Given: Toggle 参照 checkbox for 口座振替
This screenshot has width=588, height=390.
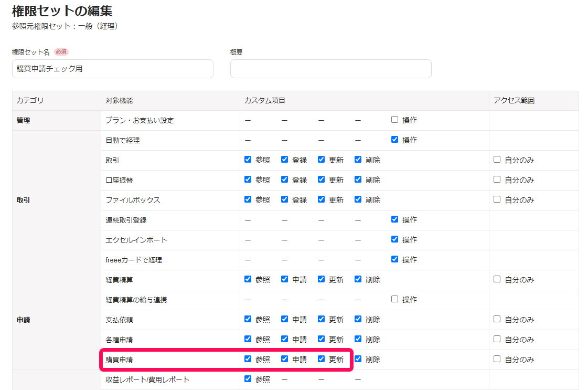Looking at the screenshot, I should coord(248,179).
